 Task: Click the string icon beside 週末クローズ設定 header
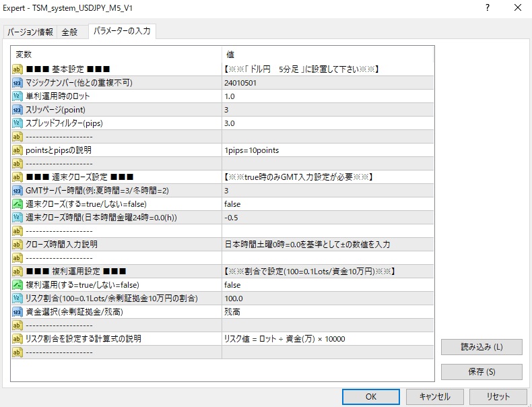17,177
